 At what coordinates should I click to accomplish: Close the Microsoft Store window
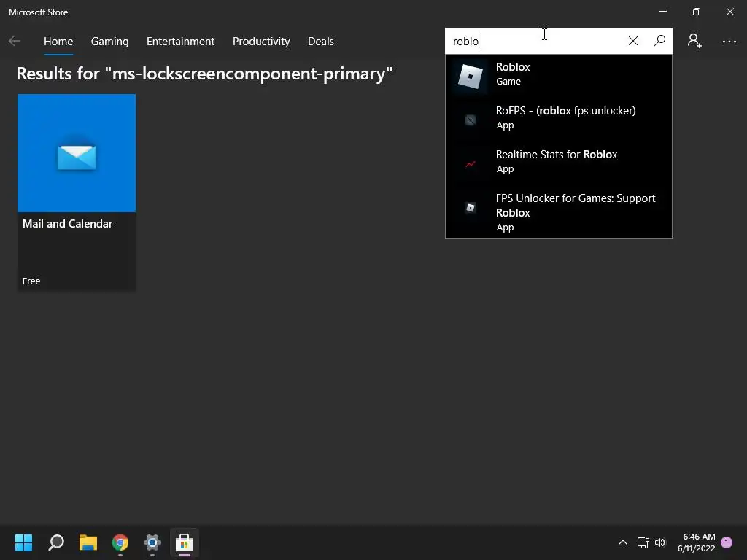729,12
